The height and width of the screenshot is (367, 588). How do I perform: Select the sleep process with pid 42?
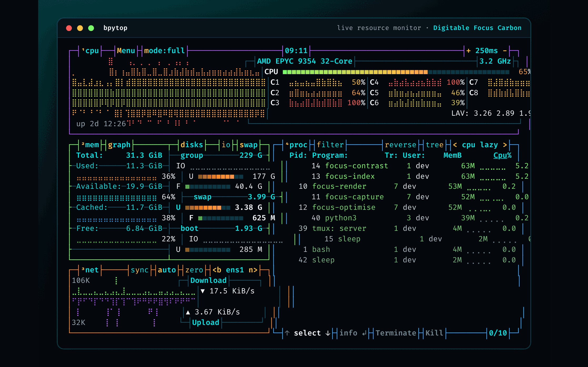[407, 260]
